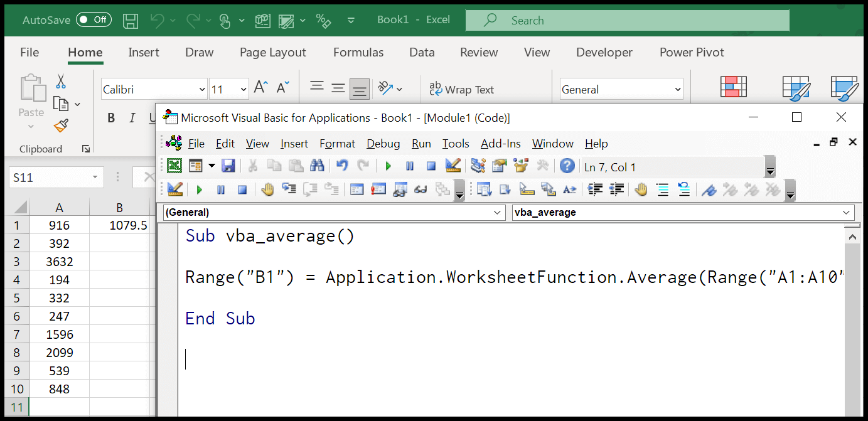This screenshot has width=868, height=421.
Task: Pause execution with the Break icon
Action: (x=409, y=166)
